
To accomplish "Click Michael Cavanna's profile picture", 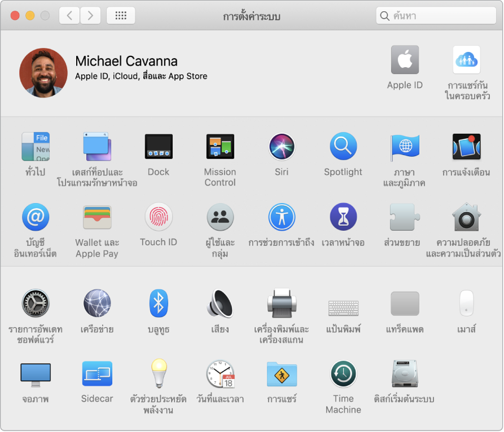I will point(43,73).
